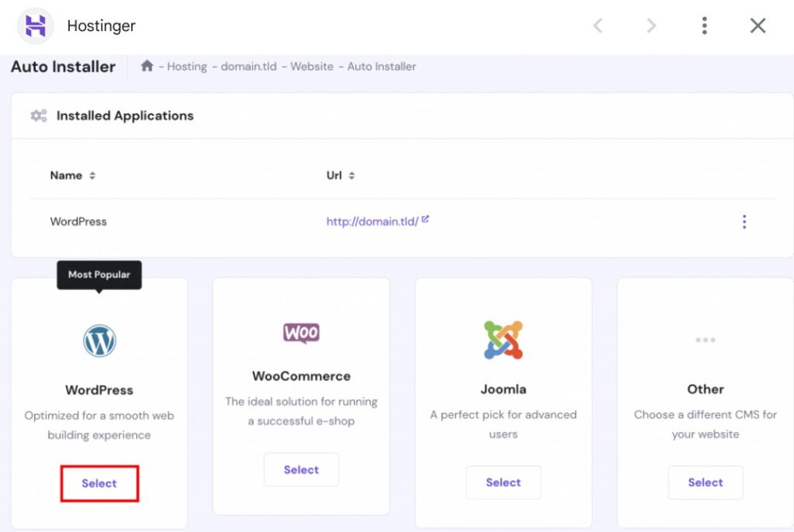Click the Other card title
794x532 pixels.
pyautogui.click(x=706, y=389)
